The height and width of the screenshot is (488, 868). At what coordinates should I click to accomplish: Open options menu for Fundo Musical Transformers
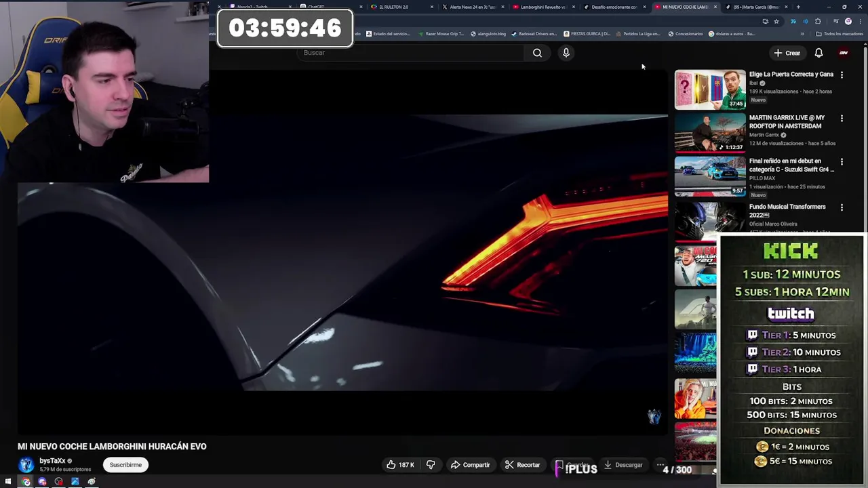(x=842, y=207)
